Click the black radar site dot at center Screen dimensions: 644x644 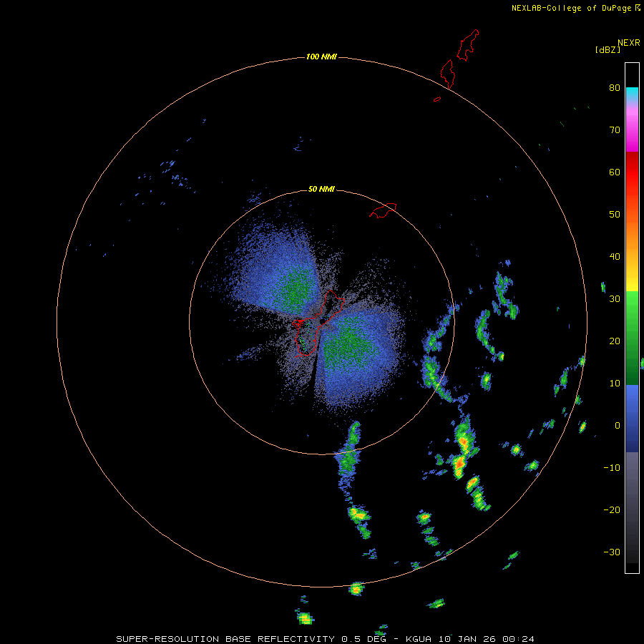tap(322, 321)
